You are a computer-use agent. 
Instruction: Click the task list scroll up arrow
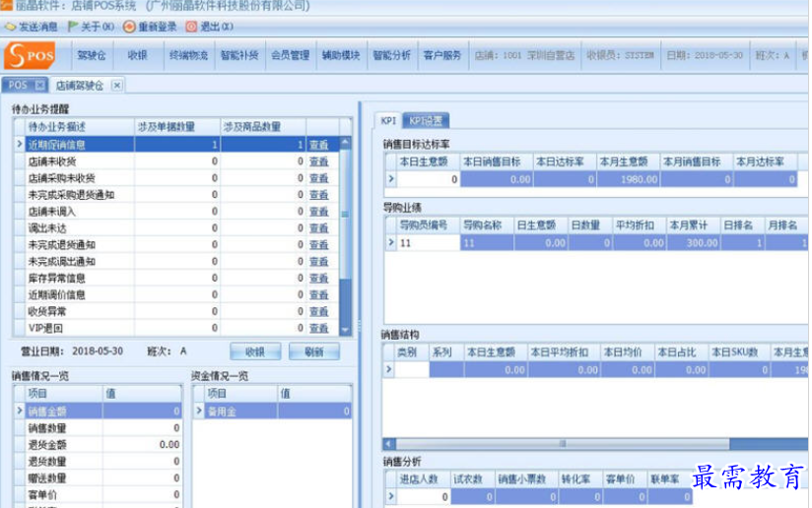point(345,141)
